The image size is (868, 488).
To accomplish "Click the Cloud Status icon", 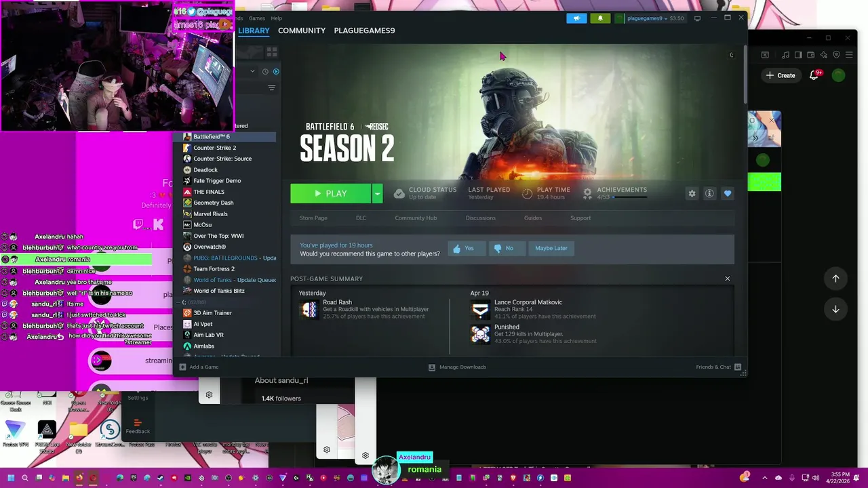I will 399,193.
